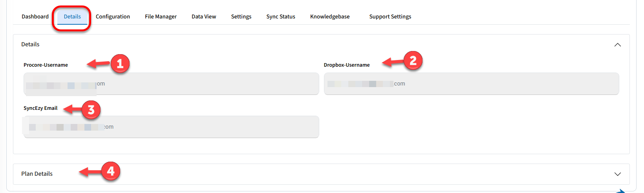Screen dimensions: 644x193
Task: Open the Dashboard tab
Action: (x=35, y=16)
